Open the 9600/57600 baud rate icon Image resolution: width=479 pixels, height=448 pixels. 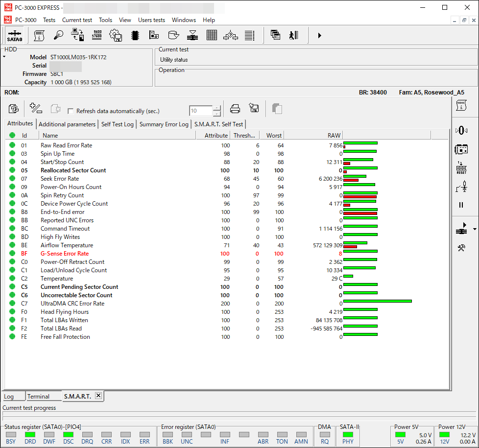97,34
